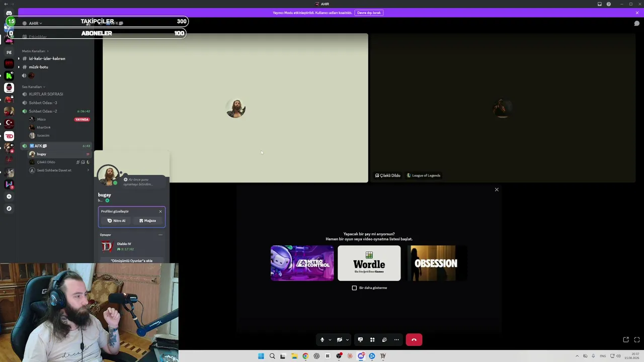644x362 pixels.
Task: Open more call options (three dots)
Action: (396, 340)
